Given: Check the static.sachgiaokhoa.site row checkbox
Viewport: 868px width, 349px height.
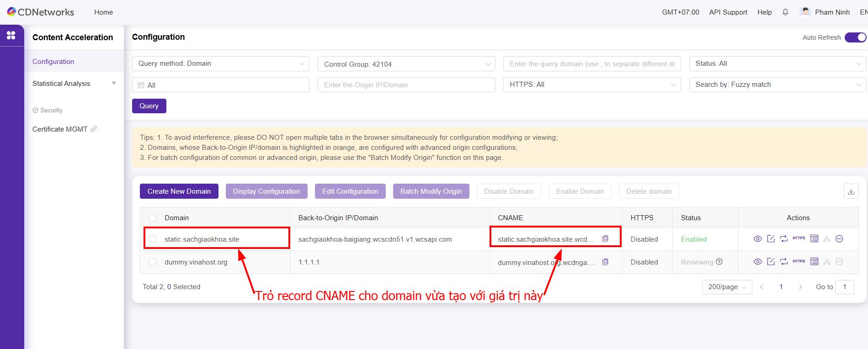Looking at the screenshot, I should point(153,239).
